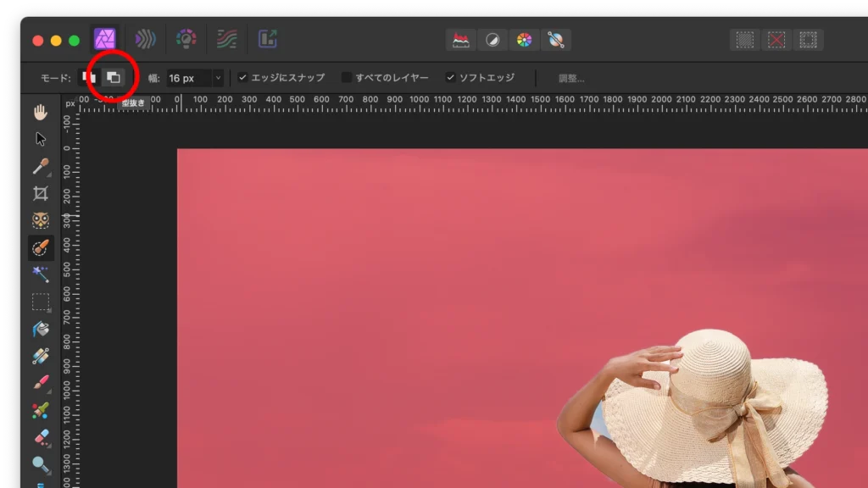Select the subtract (型抜き) mode button

(x=113, y=78)
